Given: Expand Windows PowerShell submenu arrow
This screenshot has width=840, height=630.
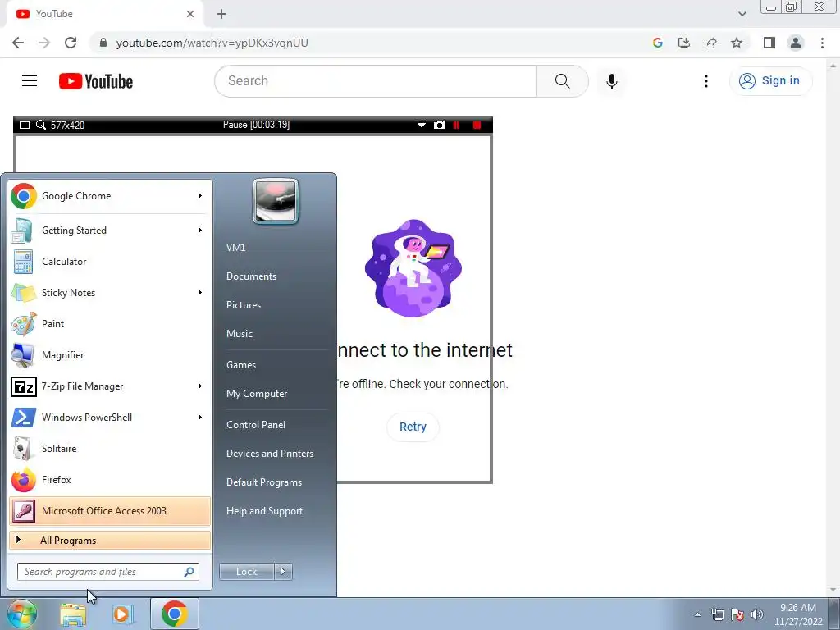Looking at the screenshot, I should 200,418.
